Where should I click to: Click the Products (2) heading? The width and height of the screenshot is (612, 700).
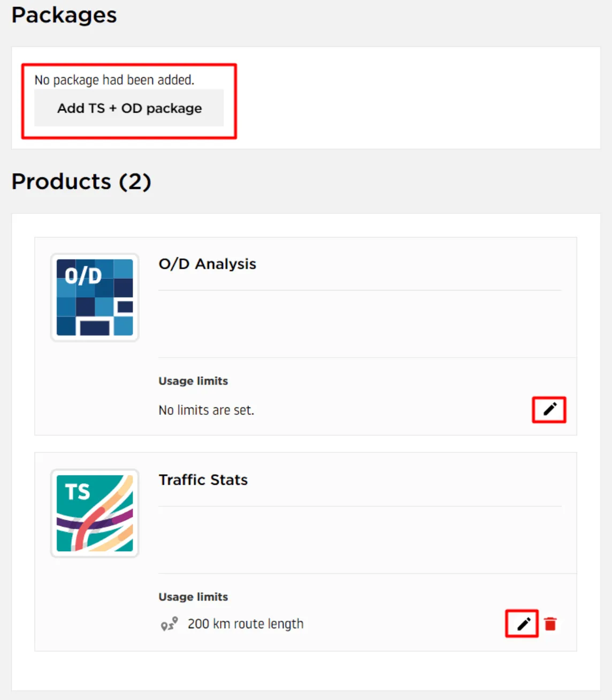[81, 181]
